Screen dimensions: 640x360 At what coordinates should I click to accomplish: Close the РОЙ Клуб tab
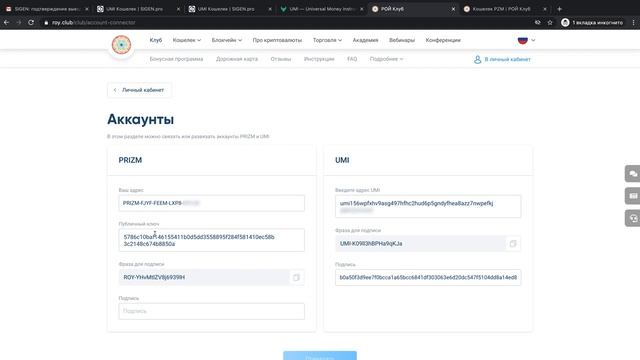click(453, 9)
